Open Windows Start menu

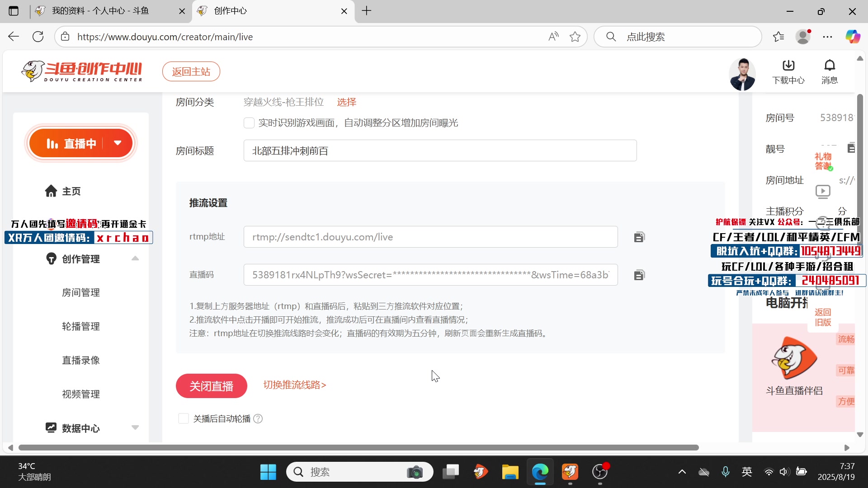(x=268, y=472)
